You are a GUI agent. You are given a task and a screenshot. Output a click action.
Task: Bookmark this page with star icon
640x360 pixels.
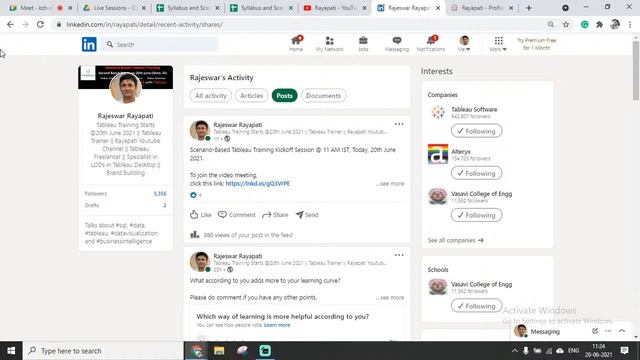tap(566, 24)
